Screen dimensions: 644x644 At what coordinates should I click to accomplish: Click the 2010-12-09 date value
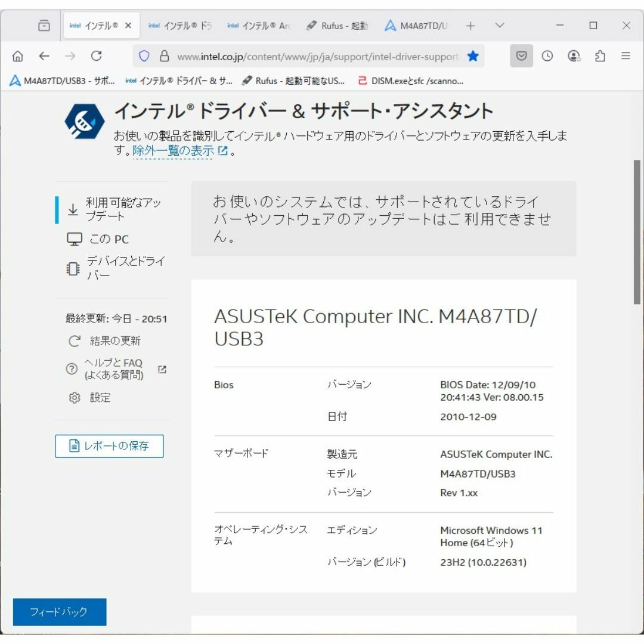coord(468,417)
